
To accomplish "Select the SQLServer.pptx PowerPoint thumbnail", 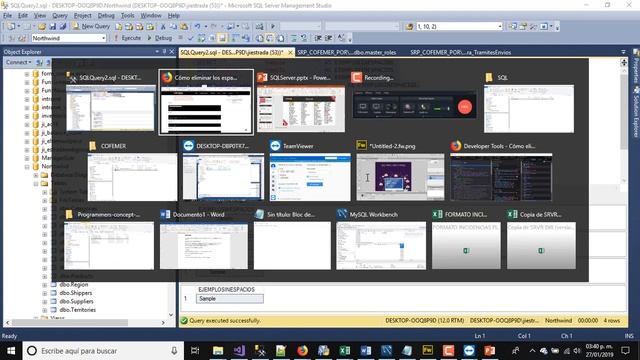I will pyautogui.click(x=301, y=102).
